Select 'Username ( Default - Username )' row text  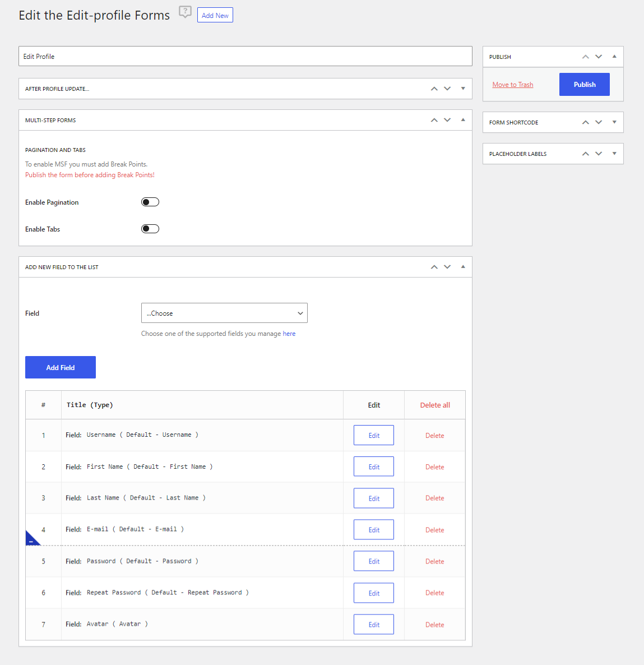tap(142, 435)
